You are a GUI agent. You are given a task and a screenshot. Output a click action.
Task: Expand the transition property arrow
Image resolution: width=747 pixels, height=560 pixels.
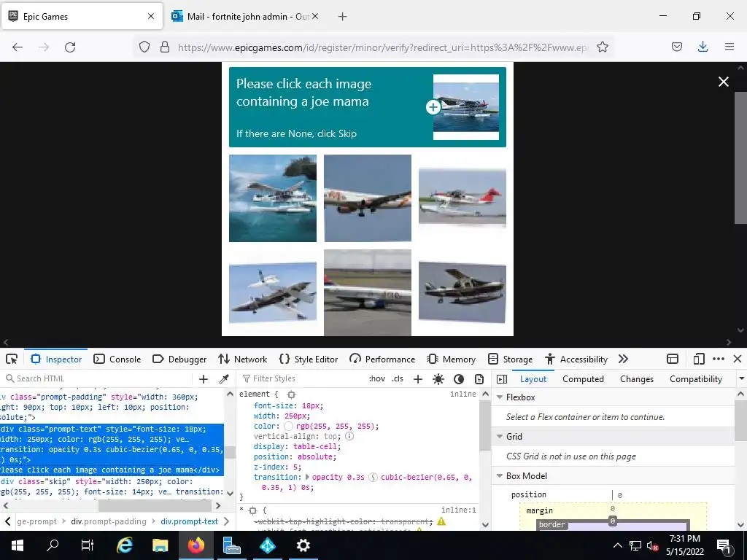tap(307, 477)
